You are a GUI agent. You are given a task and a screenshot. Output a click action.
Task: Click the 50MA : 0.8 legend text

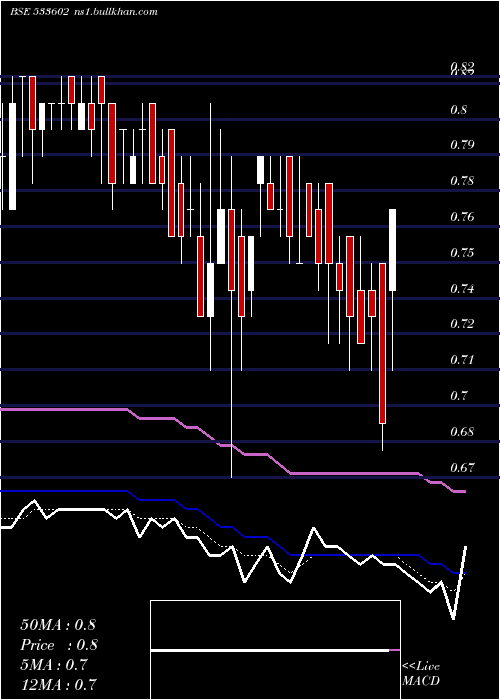58,625
